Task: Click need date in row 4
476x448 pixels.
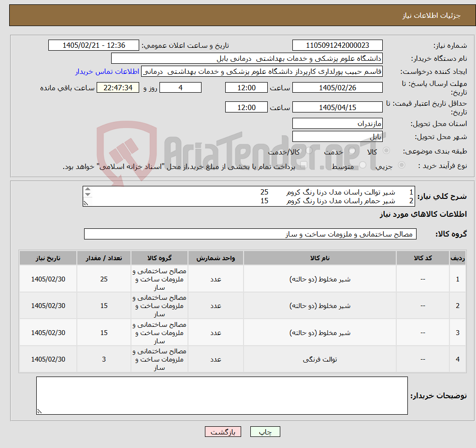Action: (x=48, y=360)
